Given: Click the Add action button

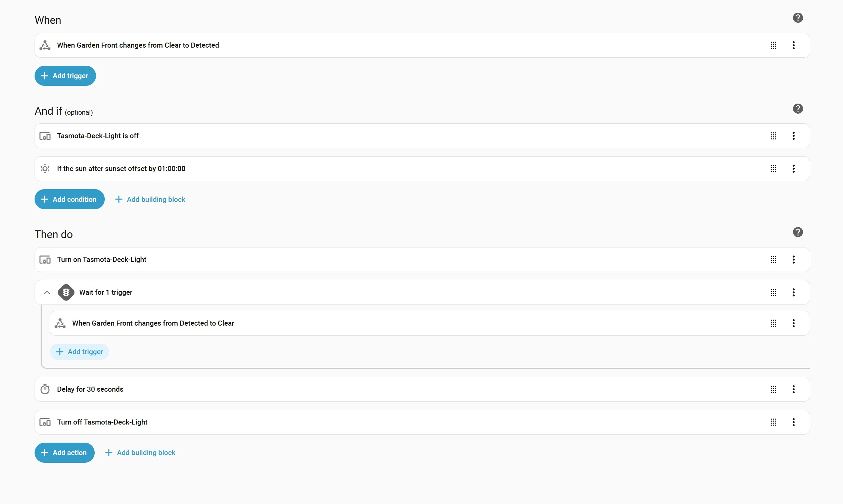Looking at the screenshot, I should coord(64,453).
